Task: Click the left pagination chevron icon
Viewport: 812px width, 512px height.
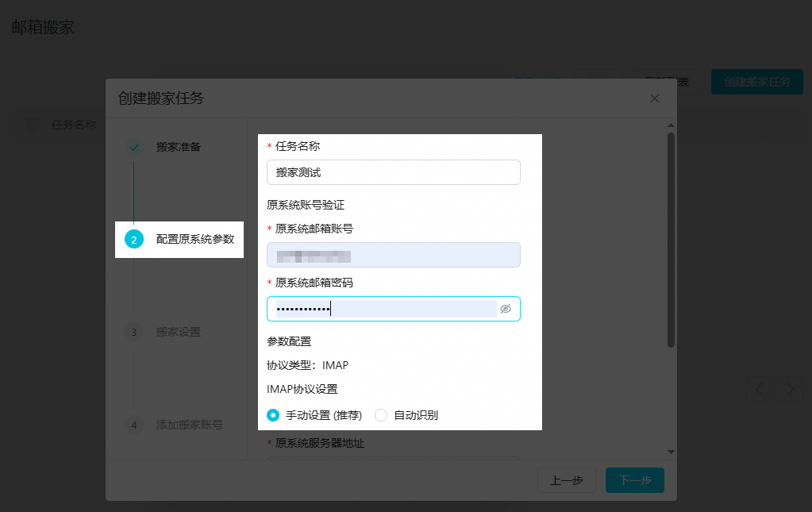Action: 759,389
